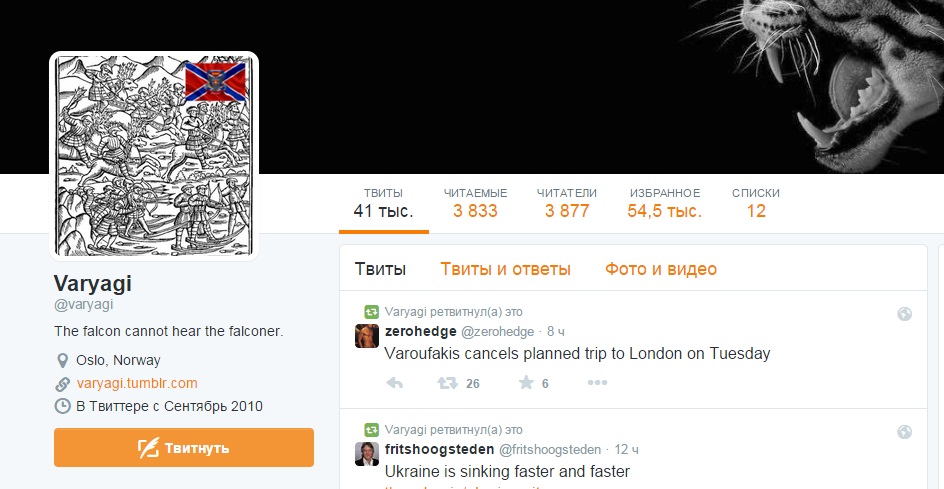Favorite the zerohedge tweet with the star
Screen dimensions: 944x489
tap(526, 382)
